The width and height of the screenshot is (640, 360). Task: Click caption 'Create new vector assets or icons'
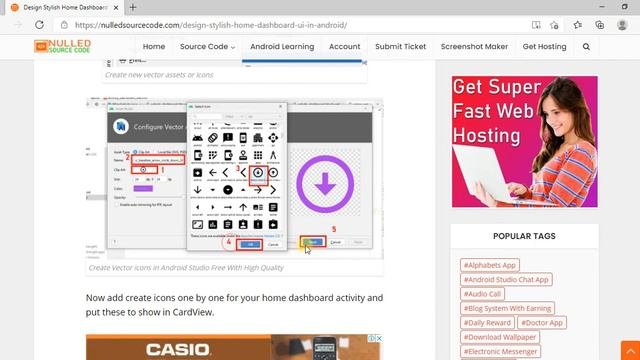[159, 75]
